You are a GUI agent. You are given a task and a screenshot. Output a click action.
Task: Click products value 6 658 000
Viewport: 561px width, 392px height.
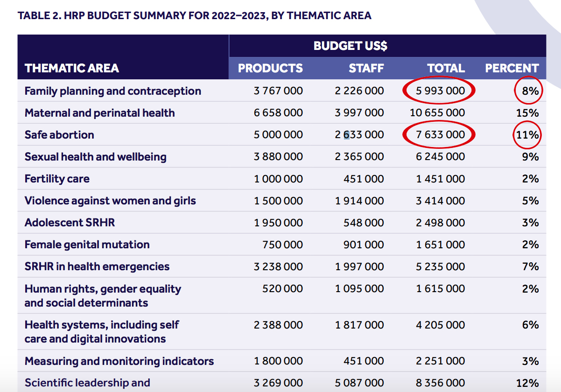(278, 113)
